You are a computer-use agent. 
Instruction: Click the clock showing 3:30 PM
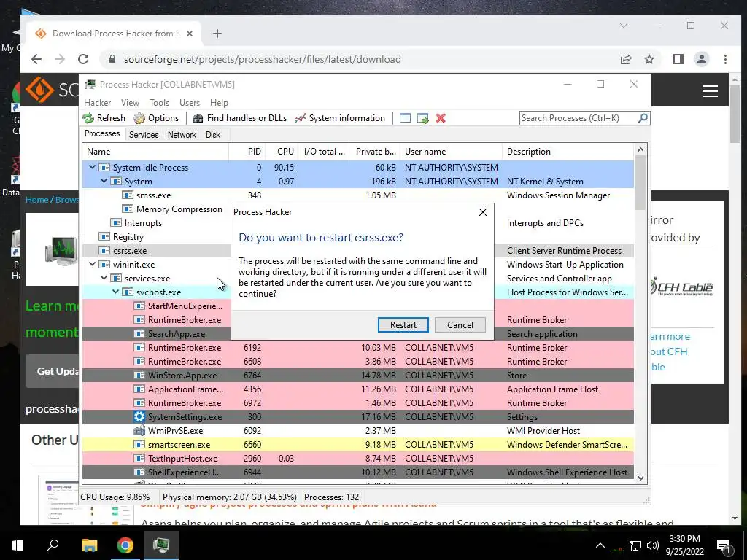point(684,539)
